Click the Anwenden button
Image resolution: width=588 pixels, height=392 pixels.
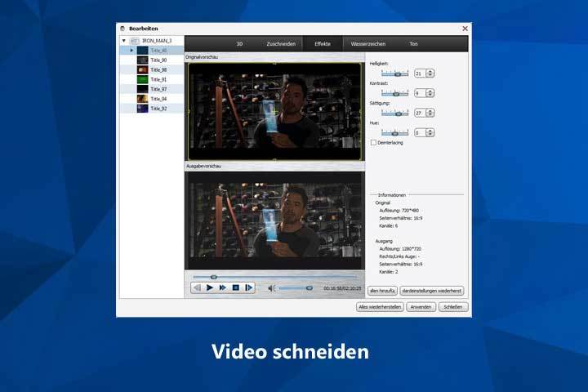(421, 307)
